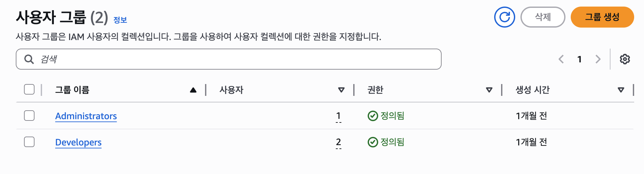Sort by group name ascending arrow

pyautogui.click(x=193, y=90)
